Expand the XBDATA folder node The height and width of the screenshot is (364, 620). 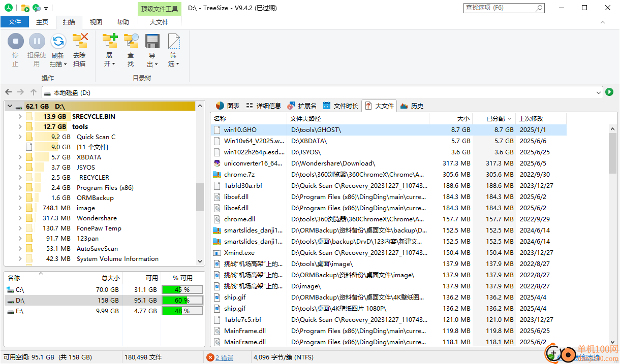tap(20, 157)
